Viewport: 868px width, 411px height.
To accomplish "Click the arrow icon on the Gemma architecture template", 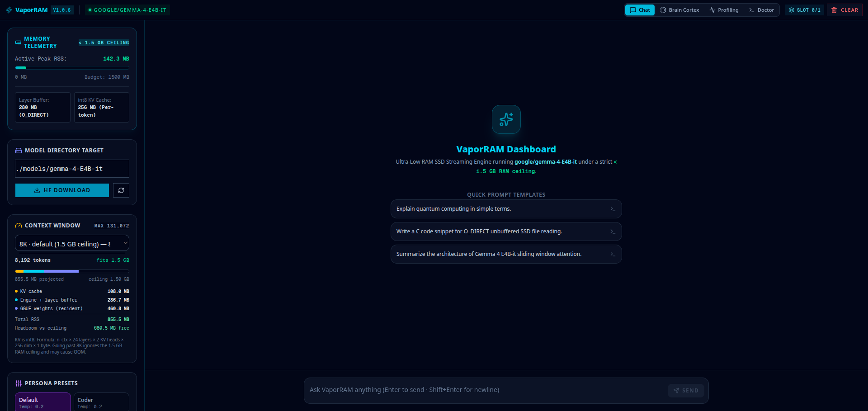I will point(613,254).
